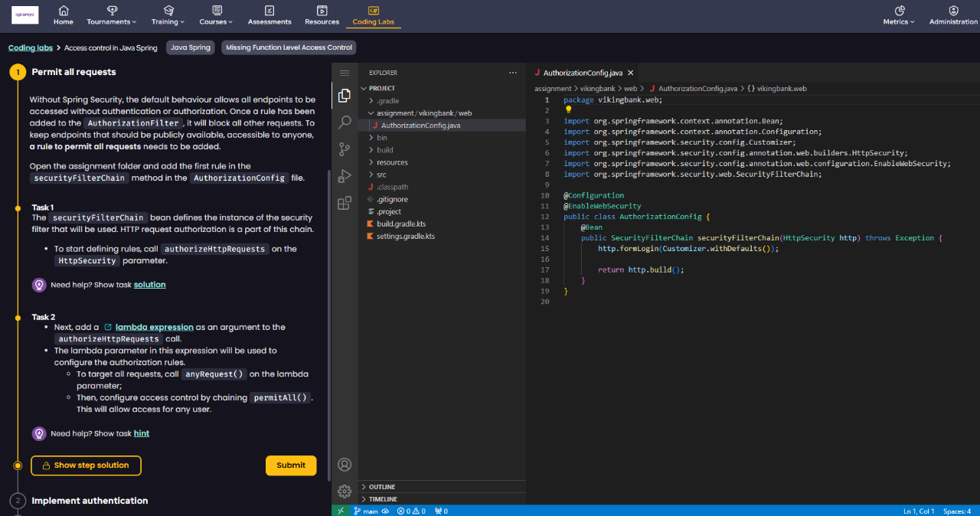The image size is (980, 516).
Task: Click the Accounts icon in activity bar
Action: coord(345,465)
